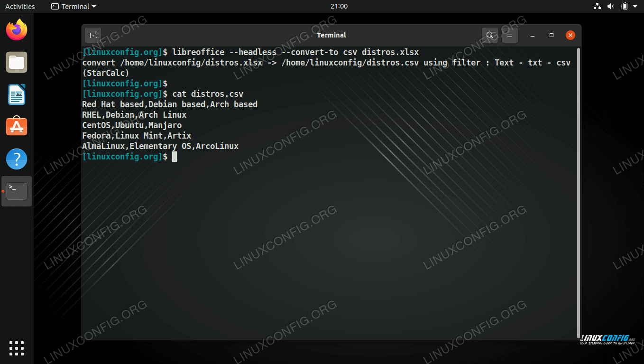Open LibreOffice Writer from dock
Screen dimensions: 644x364
tap(17, 94)
